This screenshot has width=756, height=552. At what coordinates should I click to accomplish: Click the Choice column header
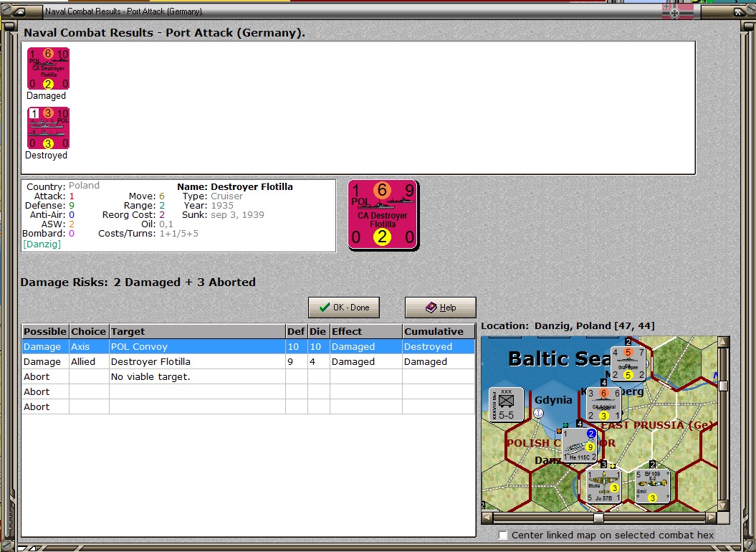89,331
